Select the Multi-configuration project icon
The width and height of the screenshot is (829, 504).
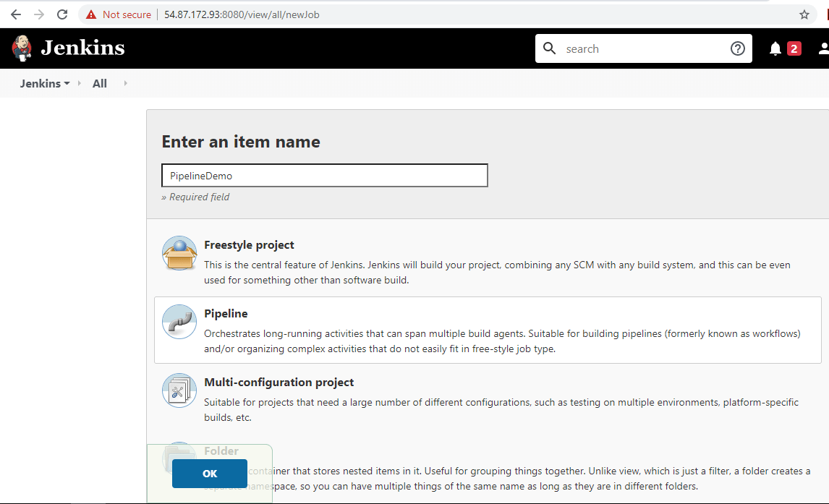pos(179,390)
